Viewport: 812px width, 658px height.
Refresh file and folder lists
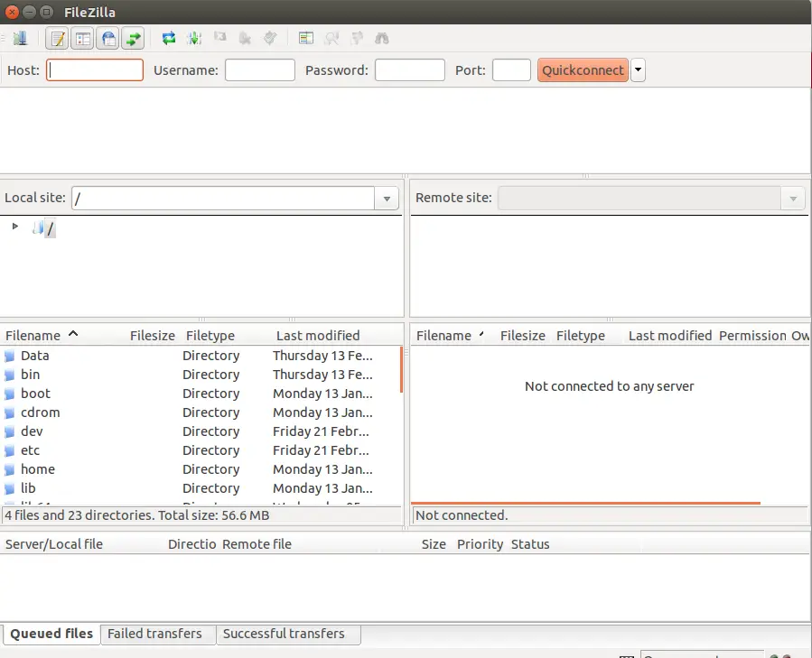(x=169, y=38)
